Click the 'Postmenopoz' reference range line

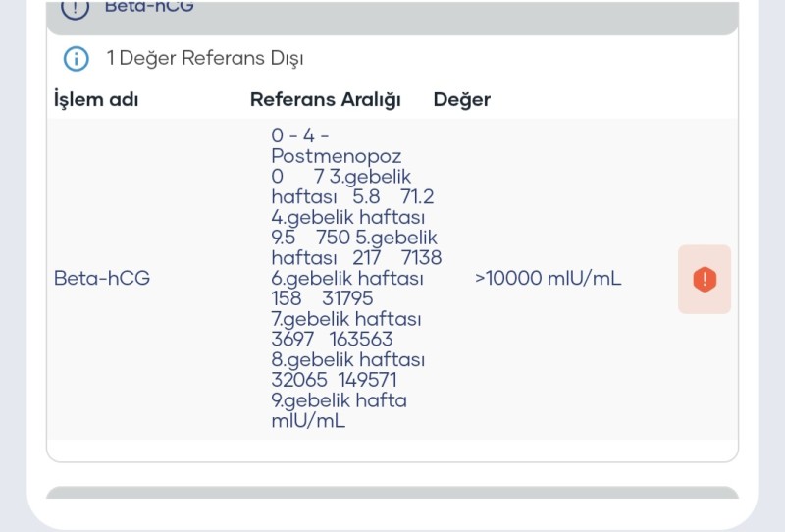coord(336,156)
